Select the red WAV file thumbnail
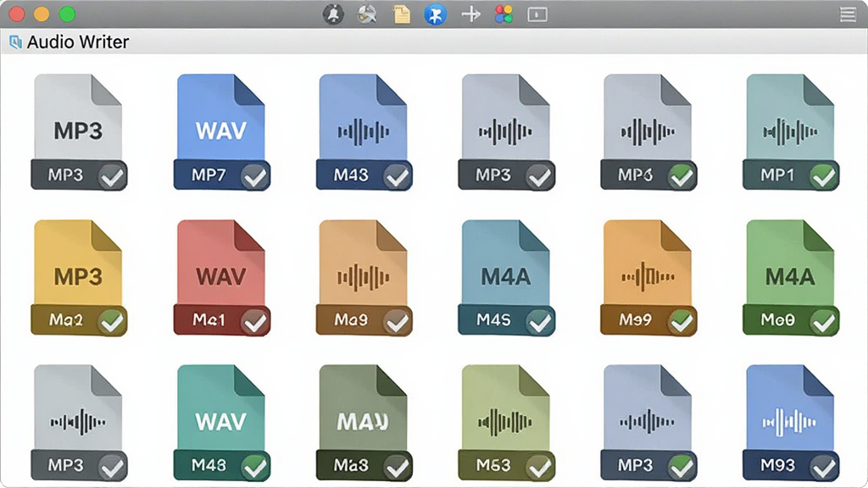Viewport: 868px width, 488px height. click(221, 263)
